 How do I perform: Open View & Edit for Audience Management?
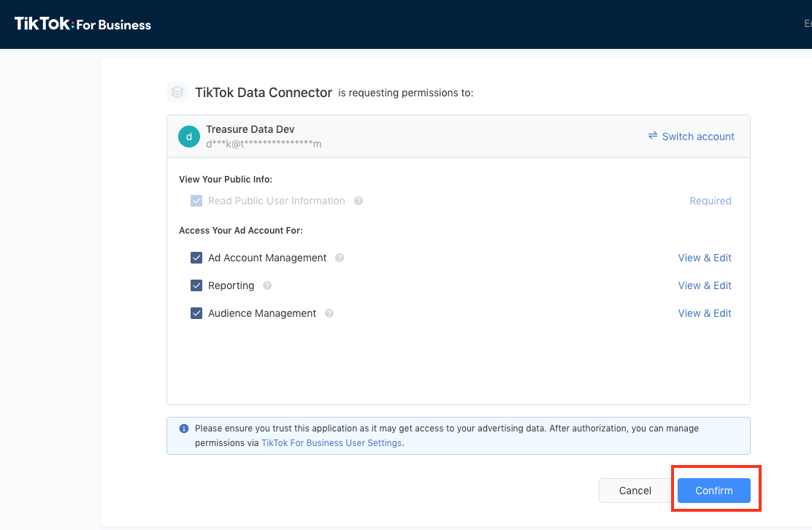tap(704, 313)
